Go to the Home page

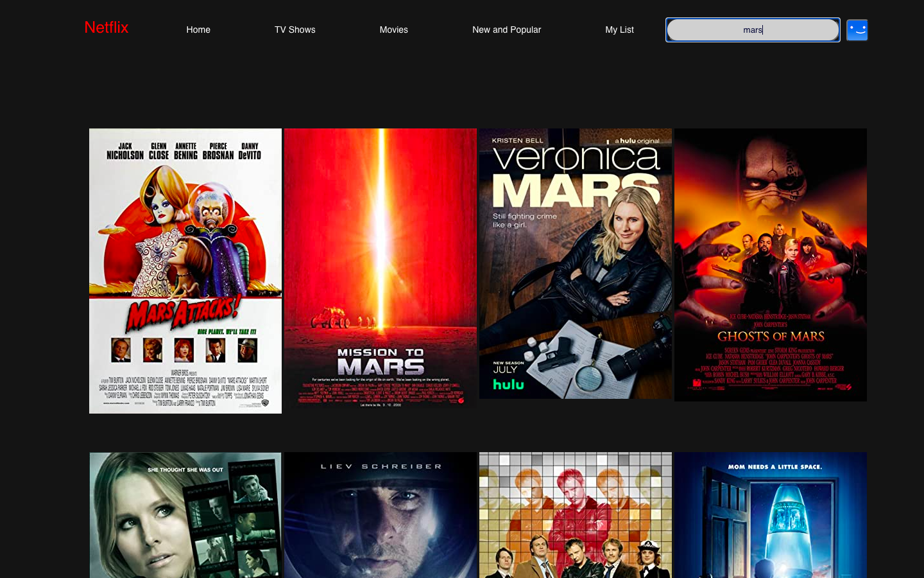click(198, 30)
